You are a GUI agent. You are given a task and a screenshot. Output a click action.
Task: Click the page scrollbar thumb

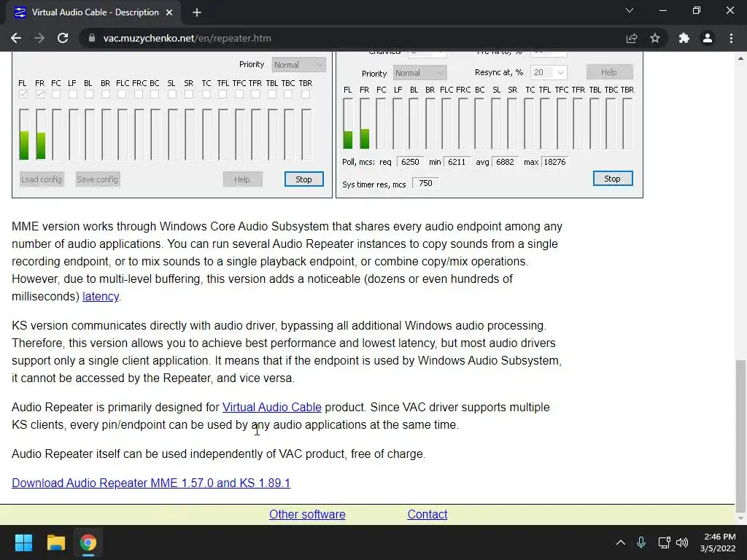pos(741,436)
